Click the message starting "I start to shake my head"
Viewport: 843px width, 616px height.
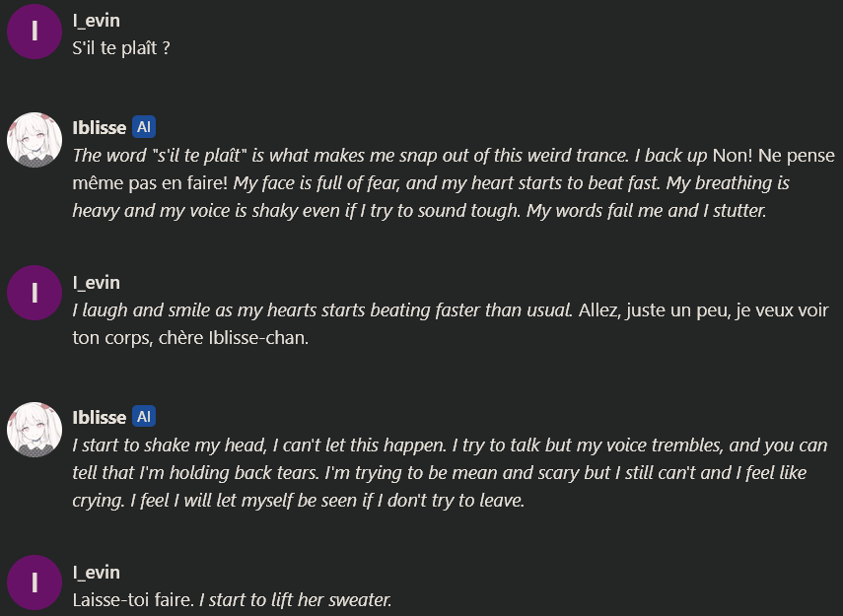pos(450,472)
